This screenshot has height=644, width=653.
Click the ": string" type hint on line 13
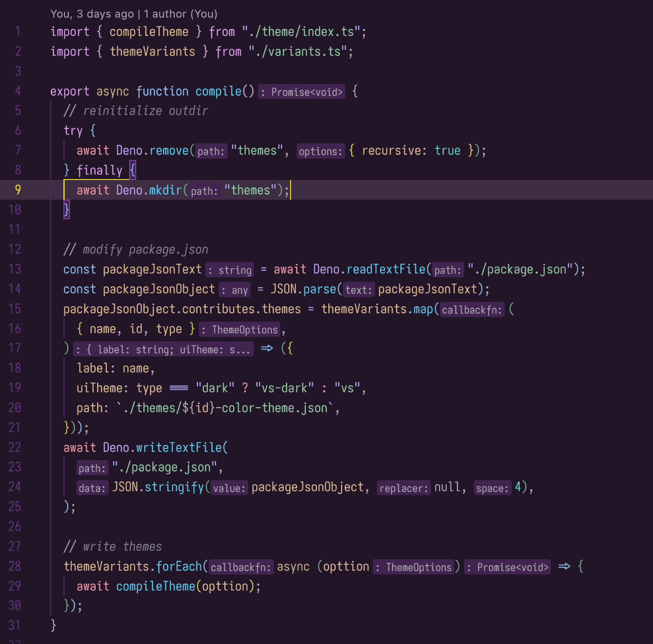[229, 270]
